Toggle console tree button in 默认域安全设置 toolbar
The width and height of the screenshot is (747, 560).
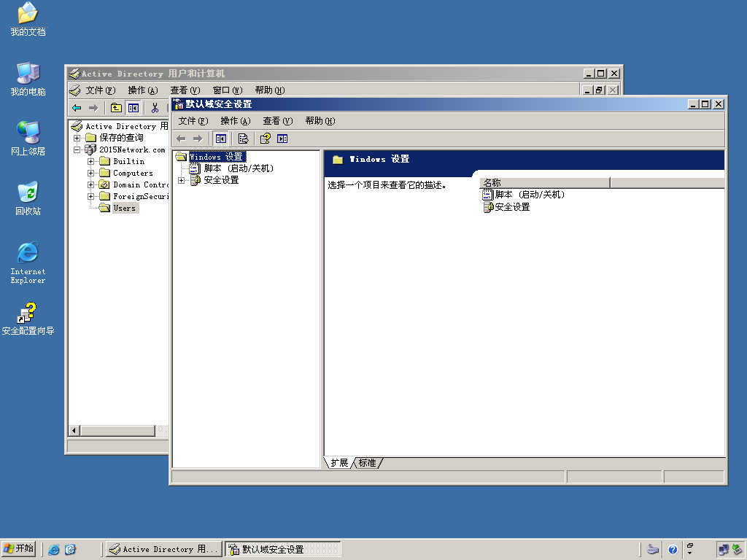point(220,139)
